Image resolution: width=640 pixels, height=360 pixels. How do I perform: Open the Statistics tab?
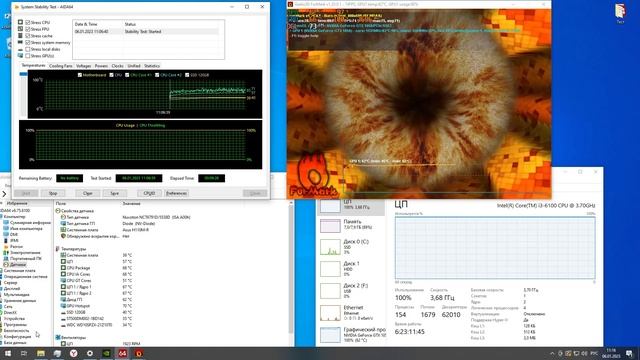pos(152,66)
